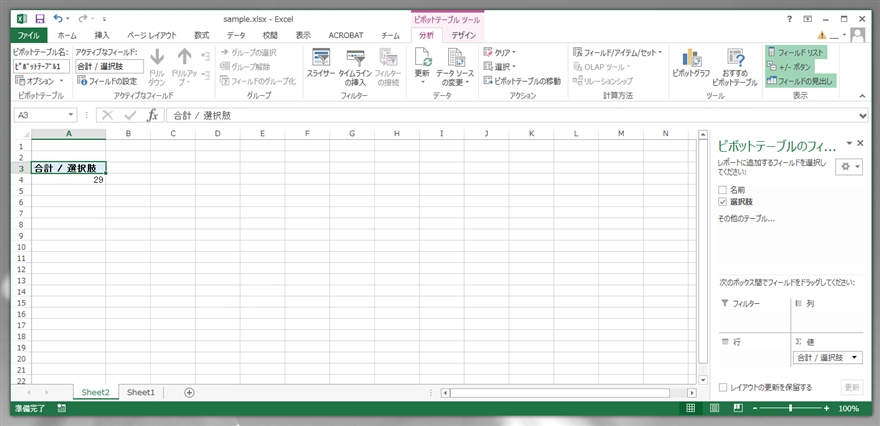Open the Options (オプション) dropdown

coord(38,81)
